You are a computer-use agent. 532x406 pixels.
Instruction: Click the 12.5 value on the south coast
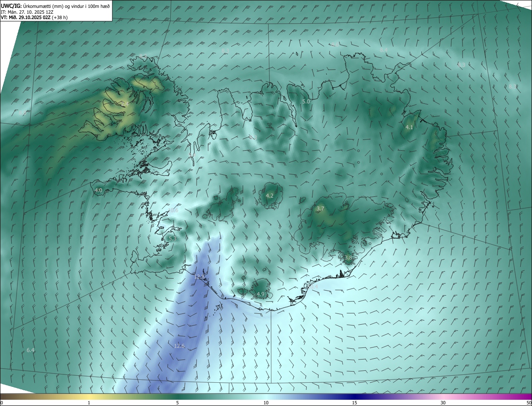tap(199, 276)
